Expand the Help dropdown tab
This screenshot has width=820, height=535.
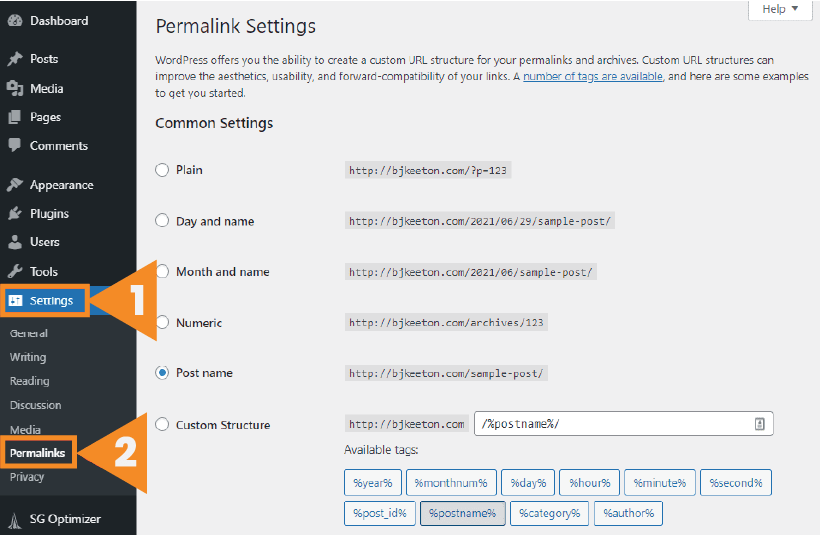point(780,9)
